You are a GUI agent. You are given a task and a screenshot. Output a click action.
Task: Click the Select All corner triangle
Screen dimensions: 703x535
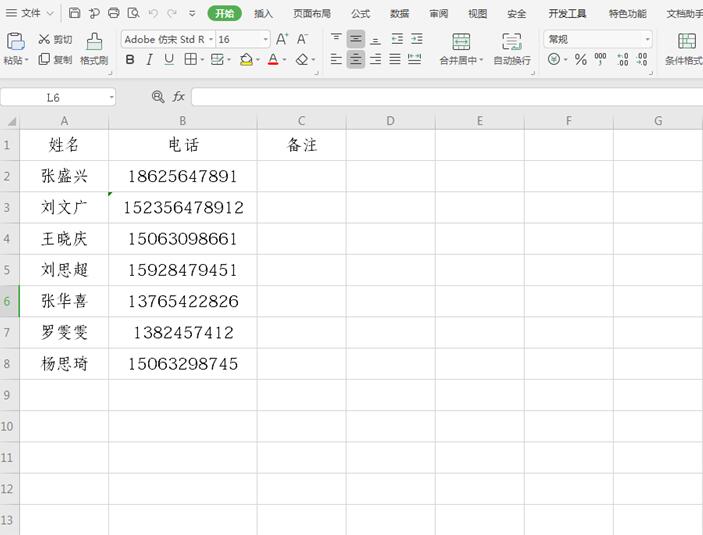[11, 121]
